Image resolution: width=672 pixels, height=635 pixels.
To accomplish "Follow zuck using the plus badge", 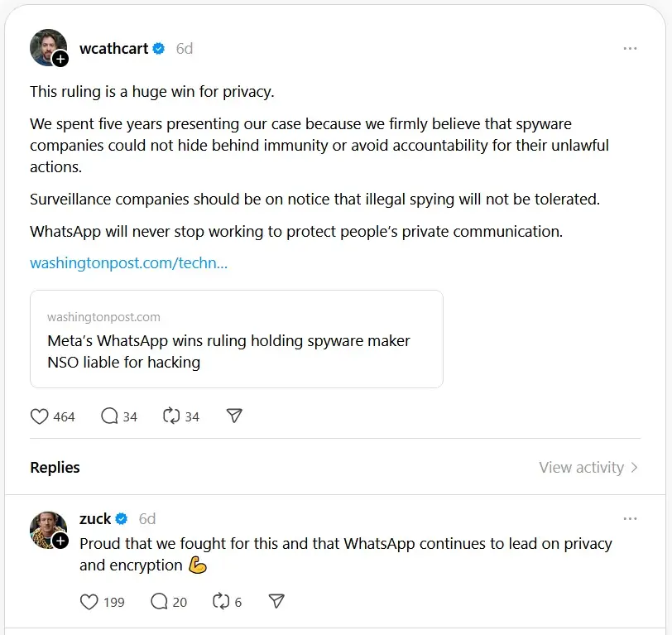I will coord(60,541).
